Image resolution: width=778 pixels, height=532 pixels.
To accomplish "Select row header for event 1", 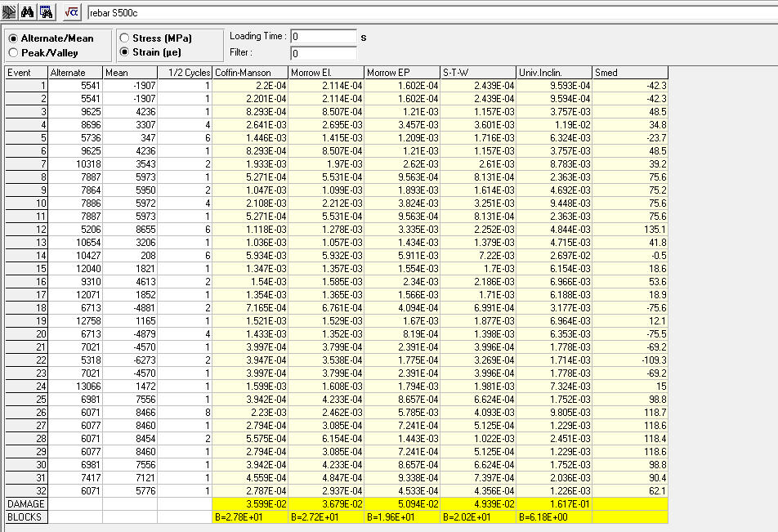I will click(26, 86).
